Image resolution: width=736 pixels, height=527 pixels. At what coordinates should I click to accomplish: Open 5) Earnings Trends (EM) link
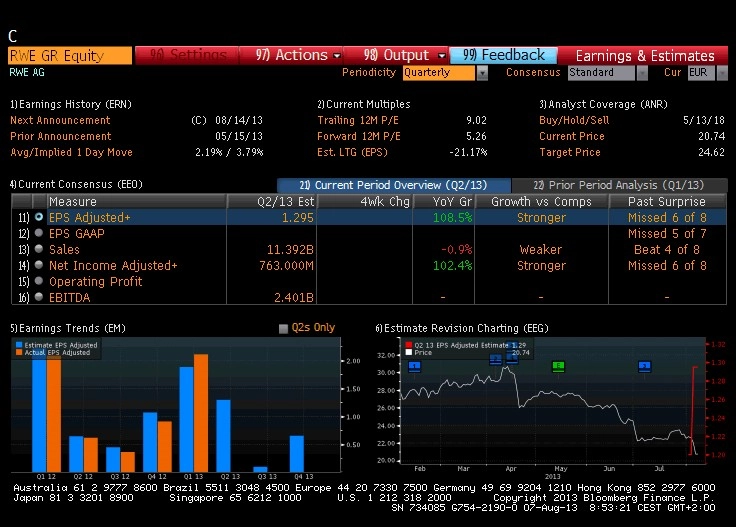click(68, 328)
